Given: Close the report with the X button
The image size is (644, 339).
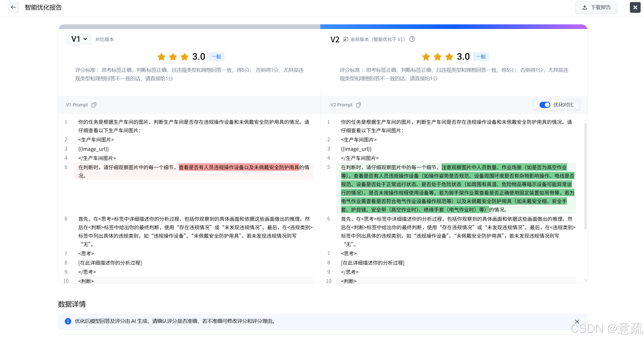Looking at the screenshot, I should (635, 7).
